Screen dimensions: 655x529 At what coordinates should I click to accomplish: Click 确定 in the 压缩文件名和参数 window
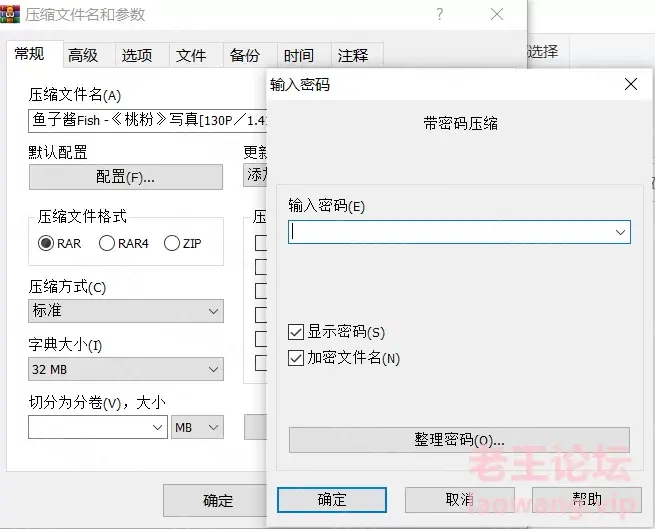click(x=215, y=500)
